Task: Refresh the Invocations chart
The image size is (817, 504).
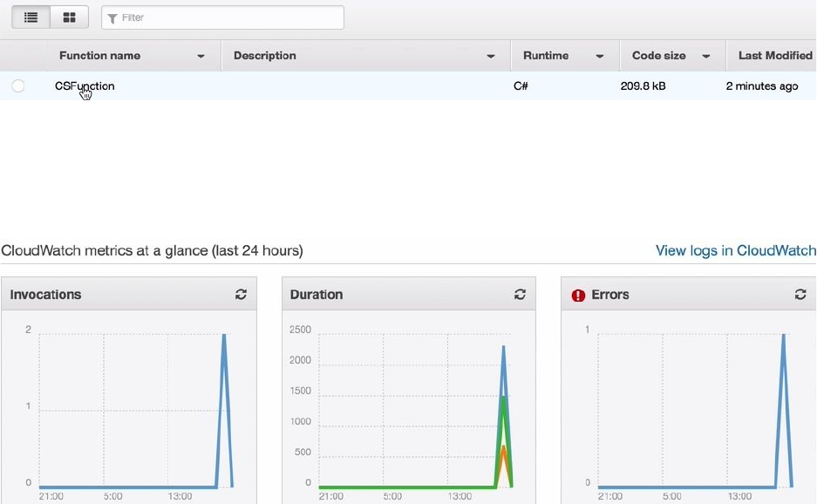Action: coord(241,295)
